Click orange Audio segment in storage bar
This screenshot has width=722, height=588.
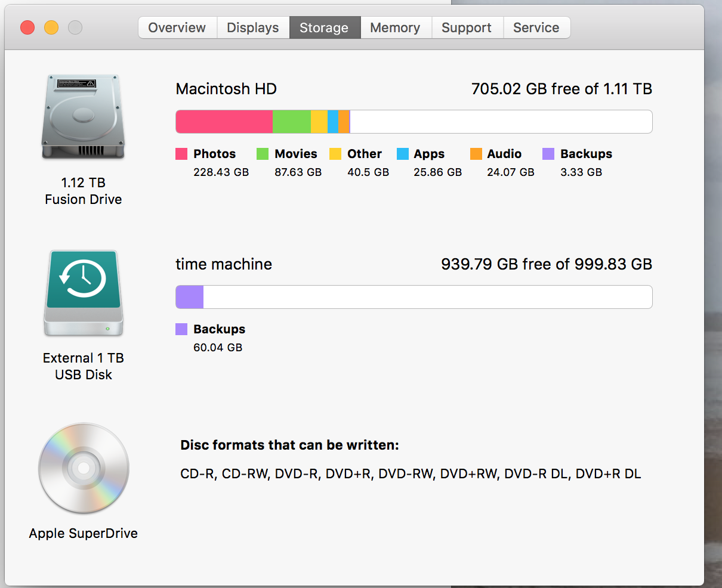click(x=344, y=122)
